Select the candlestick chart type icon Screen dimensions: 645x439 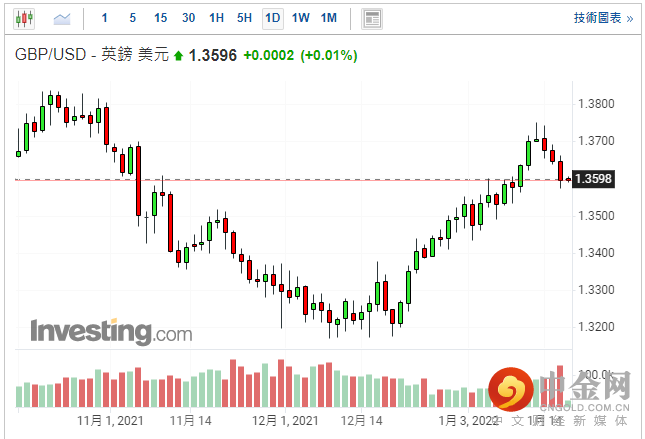[22, 18]
